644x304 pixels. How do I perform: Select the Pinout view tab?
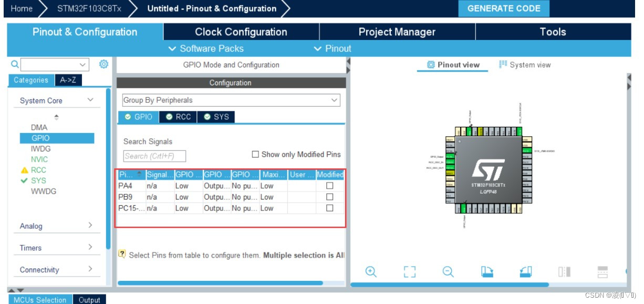[x=453, y=65]
